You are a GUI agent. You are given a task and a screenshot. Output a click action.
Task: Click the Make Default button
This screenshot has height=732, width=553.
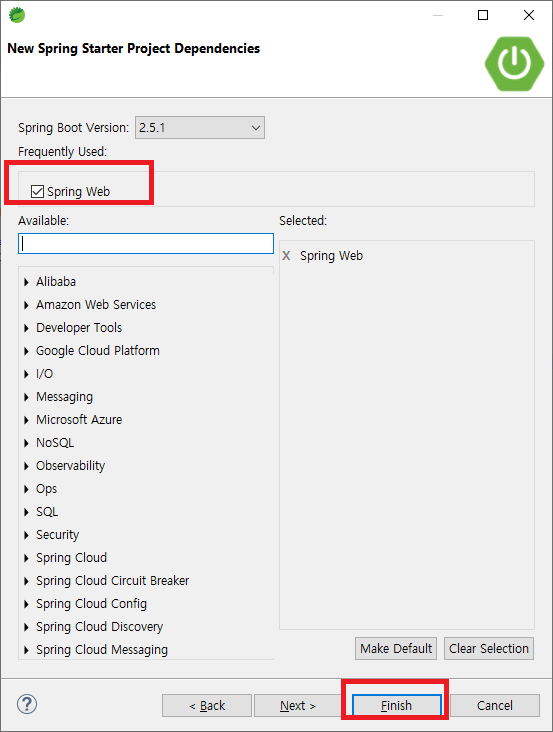click(396, 648)
